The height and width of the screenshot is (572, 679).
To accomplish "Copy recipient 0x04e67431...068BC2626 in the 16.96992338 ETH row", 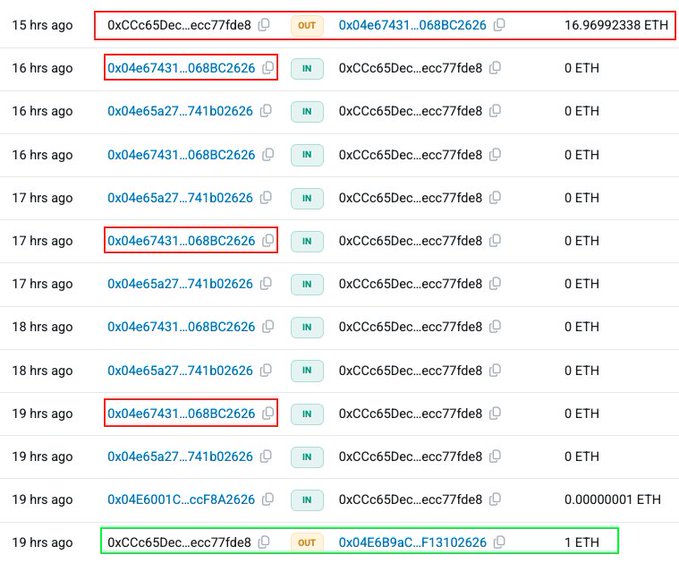I will coord(499,25).
